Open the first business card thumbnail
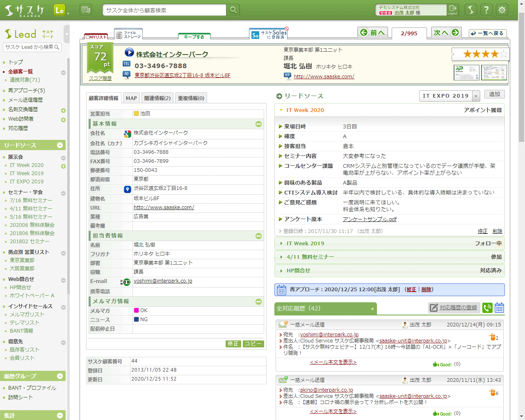The height and width of the screenshot is (420, 525). pyautogui.click(x=466, y=73)
